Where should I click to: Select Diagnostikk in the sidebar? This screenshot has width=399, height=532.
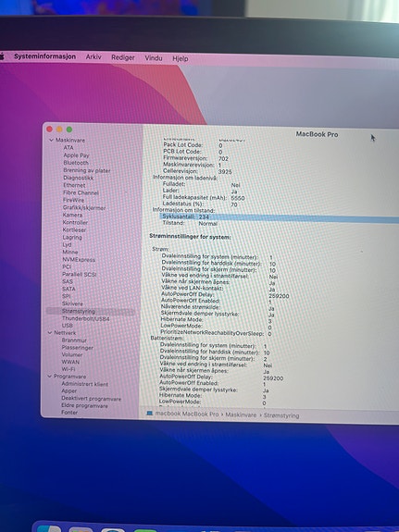[x=78, y=178]
